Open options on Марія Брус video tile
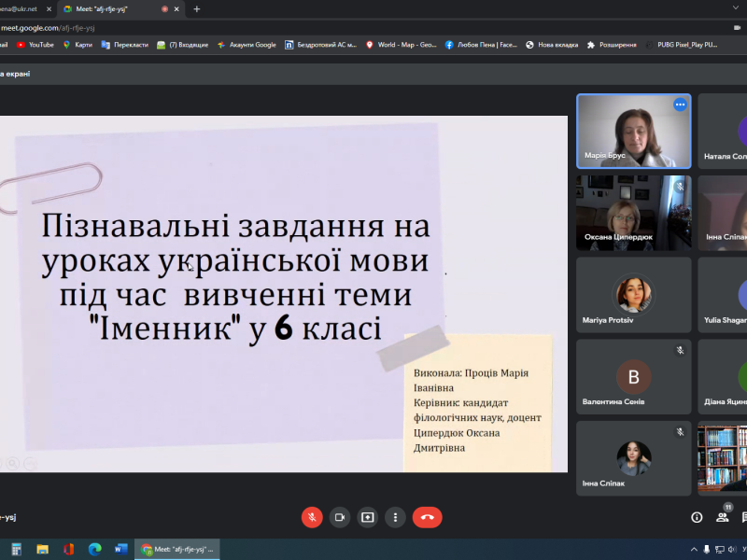The image size is (747, 560). click(x=678, y=105)
